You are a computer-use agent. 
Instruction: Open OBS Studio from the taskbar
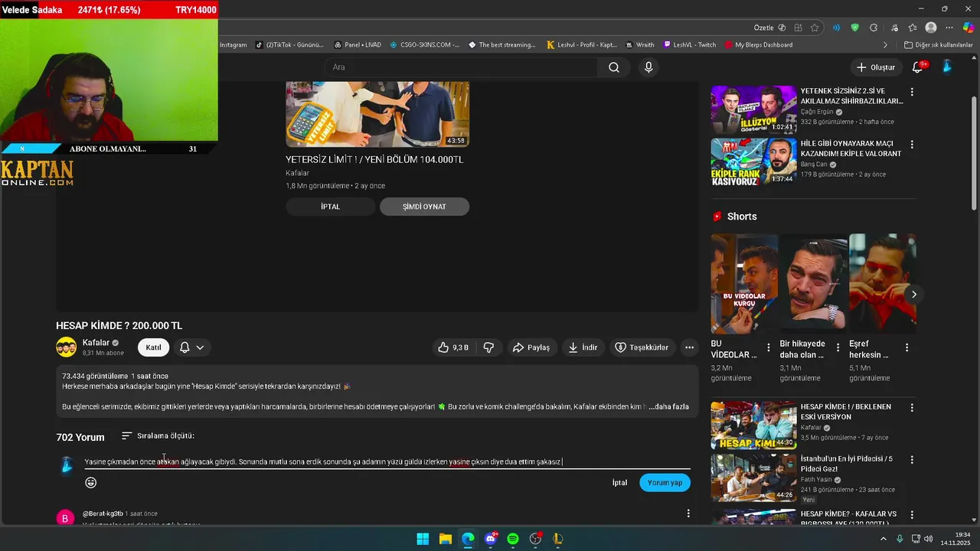536,539
